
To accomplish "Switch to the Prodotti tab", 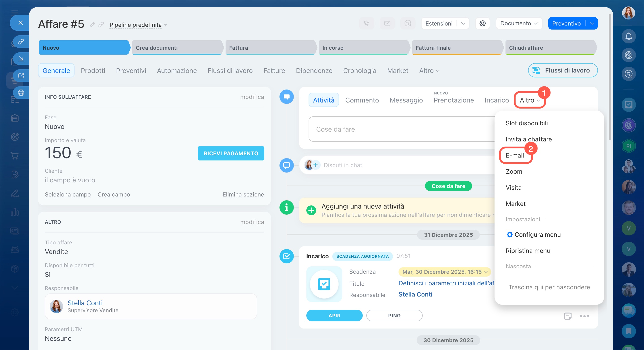I will pos(93,70).
